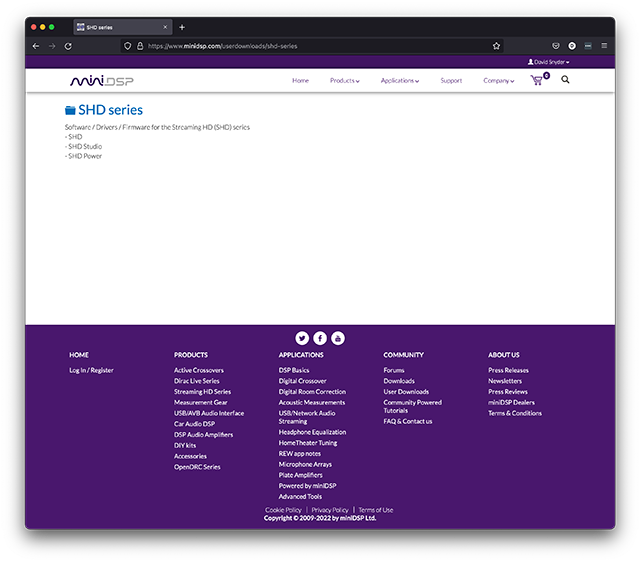Open Support in top navigation
Screen dimensions: 640x562
tap(451, 81)
